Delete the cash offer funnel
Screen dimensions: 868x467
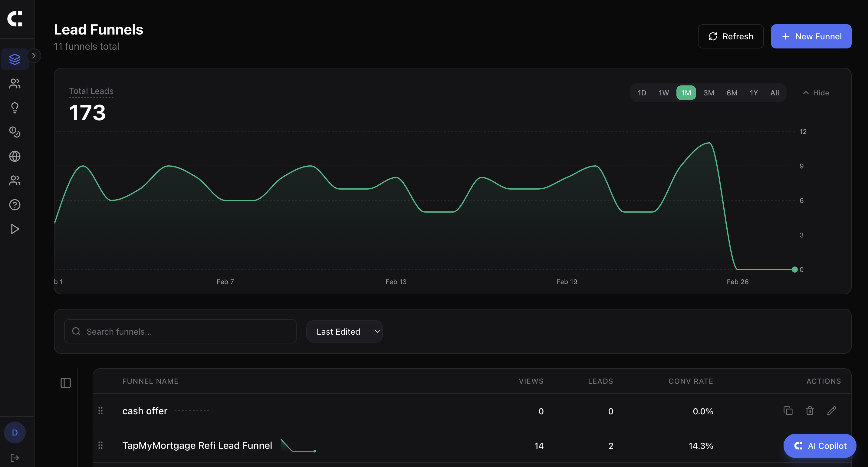coord(810,411)
